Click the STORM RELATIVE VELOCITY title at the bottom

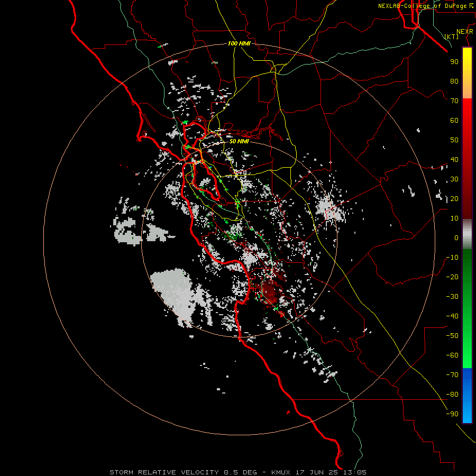164,472
